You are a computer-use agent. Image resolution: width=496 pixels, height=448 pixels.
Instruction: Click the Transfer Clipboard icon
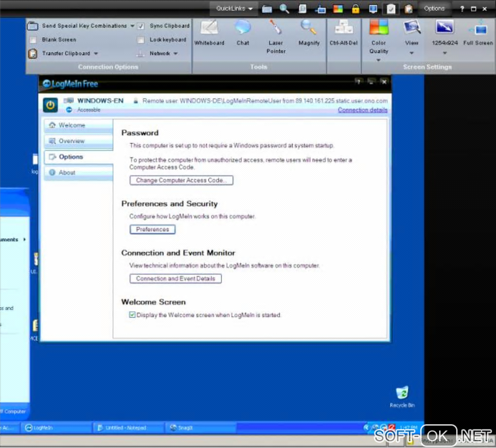(x=33, y=54)
